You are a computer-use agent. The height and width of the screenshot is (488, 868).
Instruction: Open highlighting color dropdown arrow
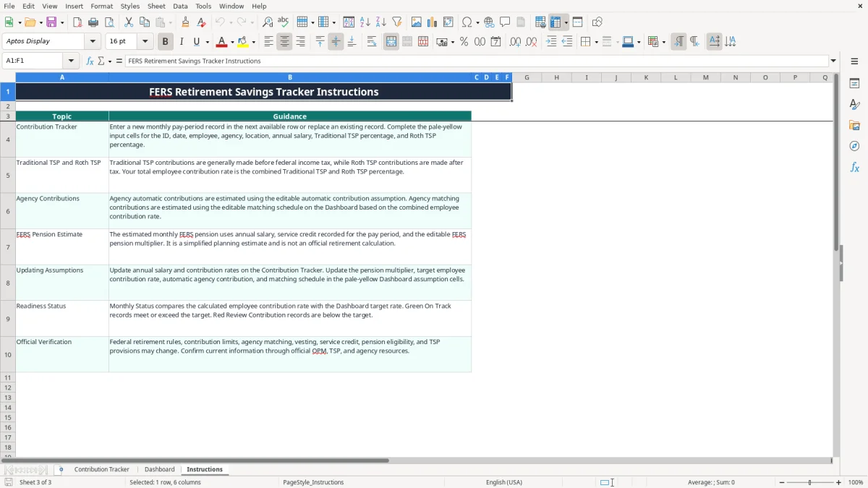click(x=253, y=42)
